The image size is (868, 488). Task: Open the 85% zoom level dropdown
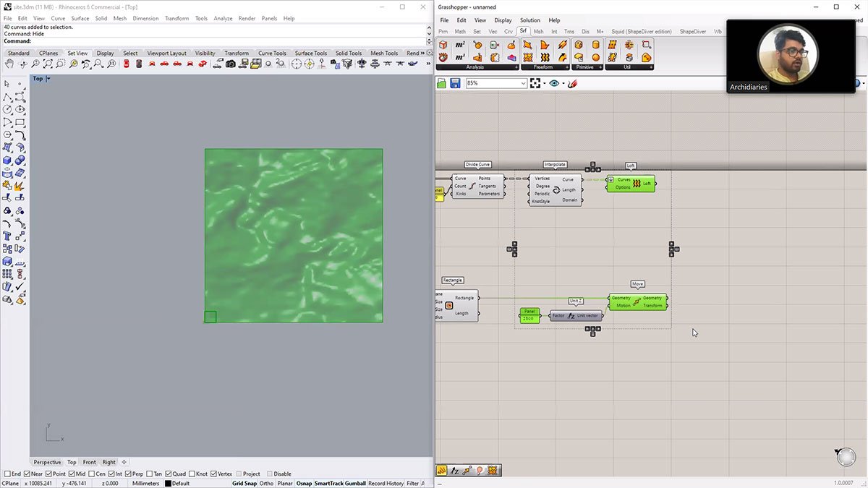tap(524, 84)
